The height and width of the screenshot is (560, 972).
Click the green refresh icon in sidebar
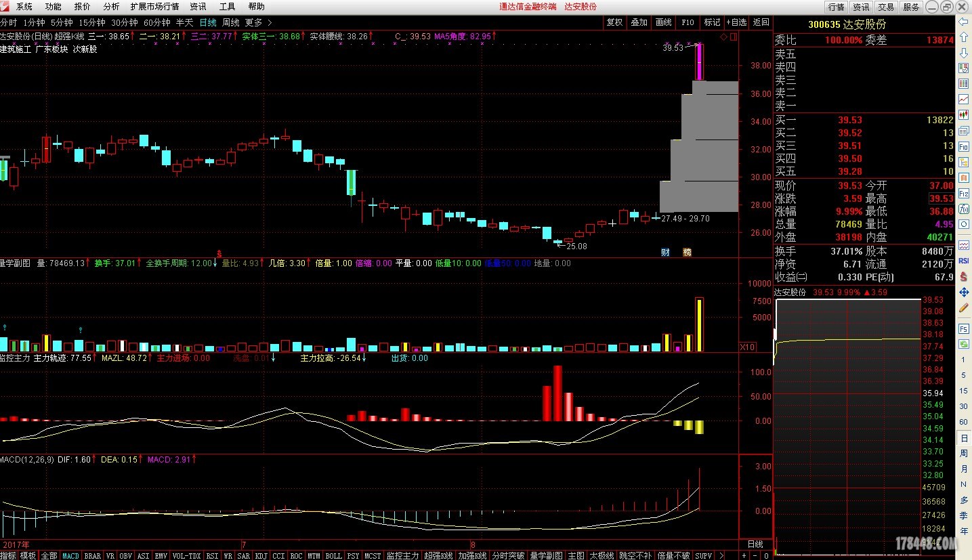(963, 344)
